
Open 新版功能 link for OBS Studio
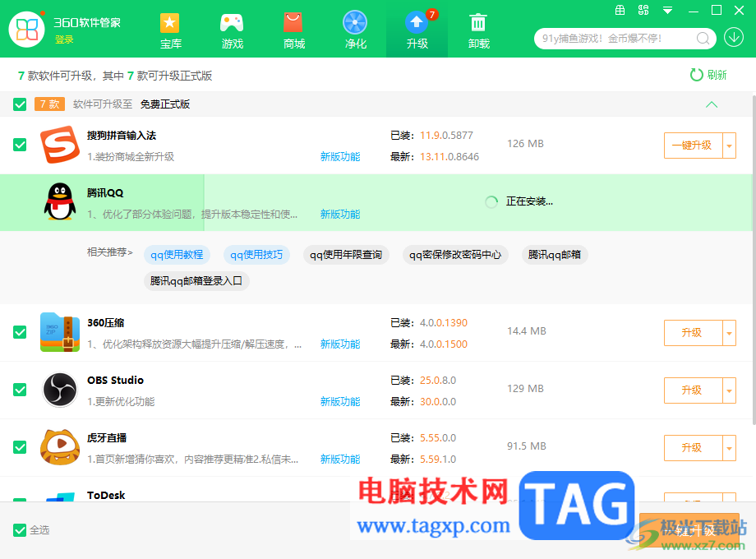340,401
